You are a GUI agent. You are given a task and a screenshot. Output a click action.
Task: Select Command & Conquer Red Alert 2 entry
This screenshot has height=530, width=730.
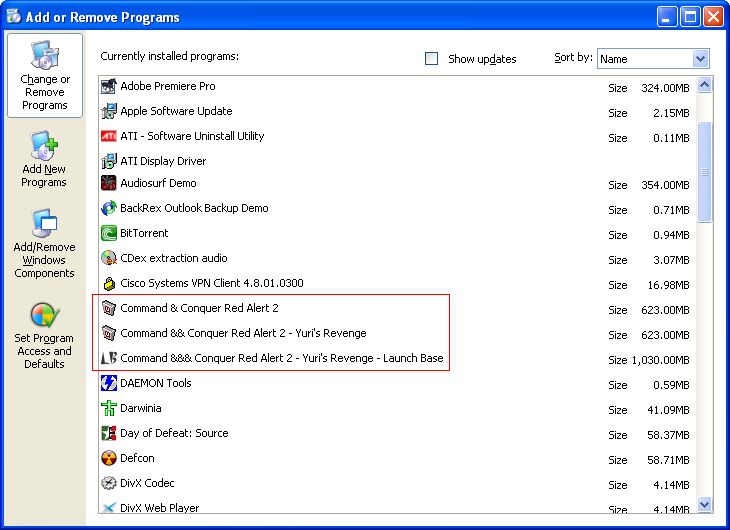[199, 309]
